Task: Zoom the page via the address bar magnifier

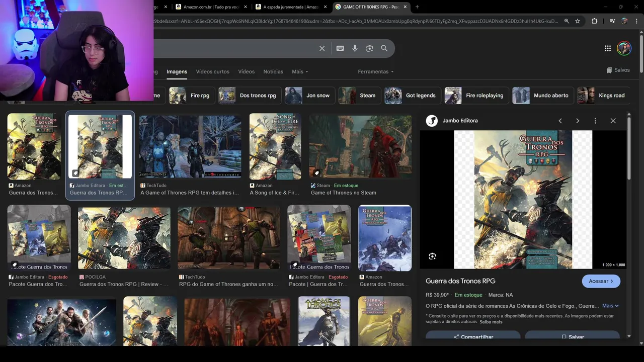Action: (x=567, y=21)
